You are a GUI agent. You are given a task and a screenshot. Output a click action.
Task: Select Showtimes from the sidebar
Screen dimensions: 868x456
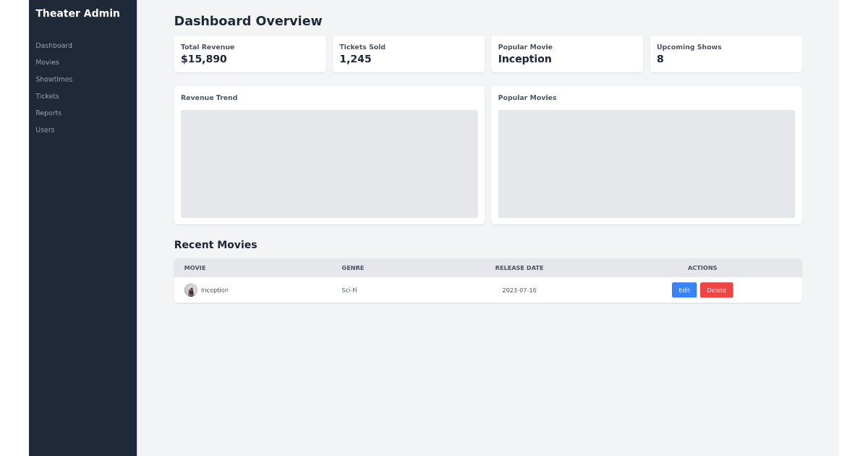[x=54, y=79]
